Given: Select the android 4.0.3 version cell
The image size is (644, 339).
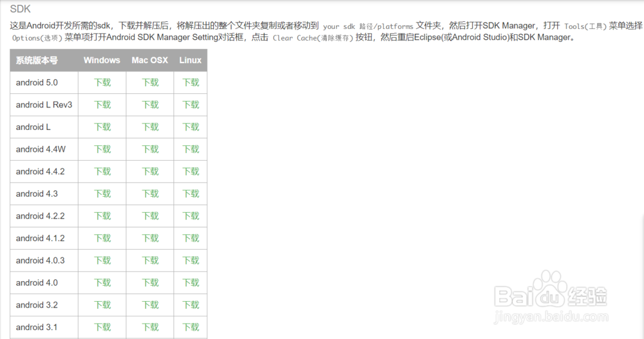Looking at the screenshot, I should pos(44,260).
